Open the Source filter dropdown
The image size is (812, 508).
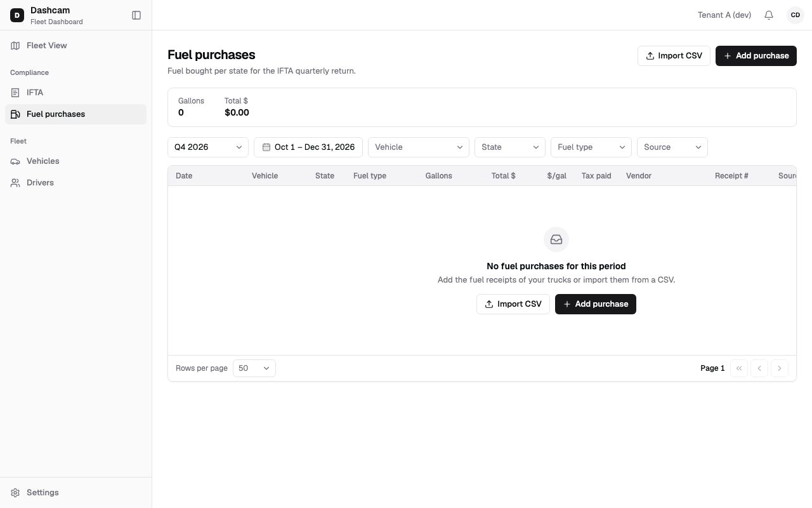click(x=672, y=147)
